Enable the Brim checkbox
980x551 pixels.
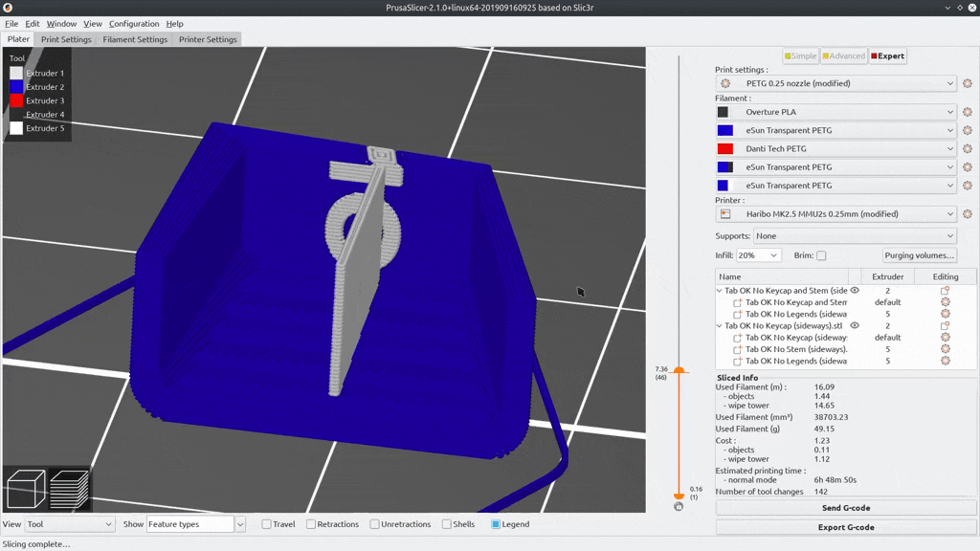821,255
